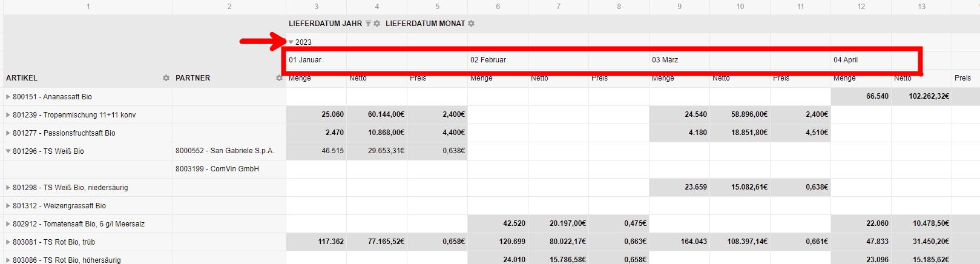Select the 01 Januar month header
The height and width of the screenshot is (264, 980).
(x=305, y=60)
